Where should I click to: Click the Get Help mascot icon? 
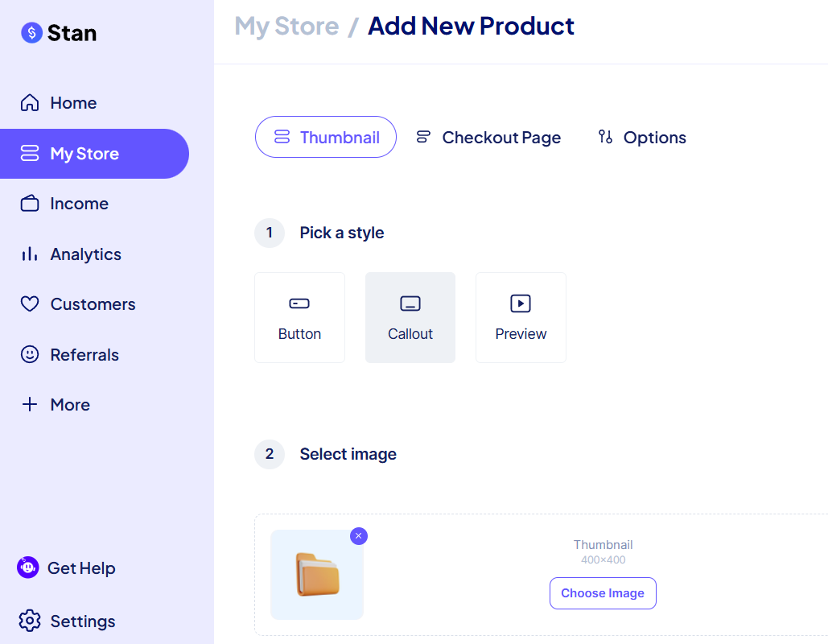[28, 568]
